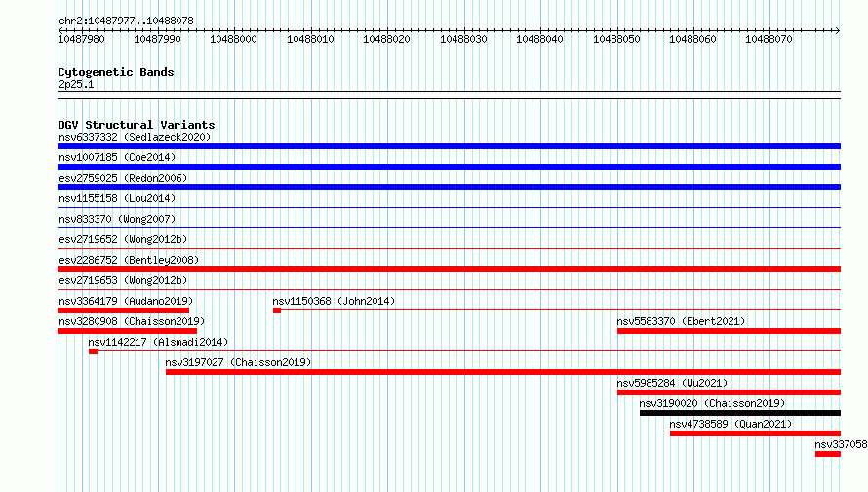Click ruler position 10488000

pos(234,39)
